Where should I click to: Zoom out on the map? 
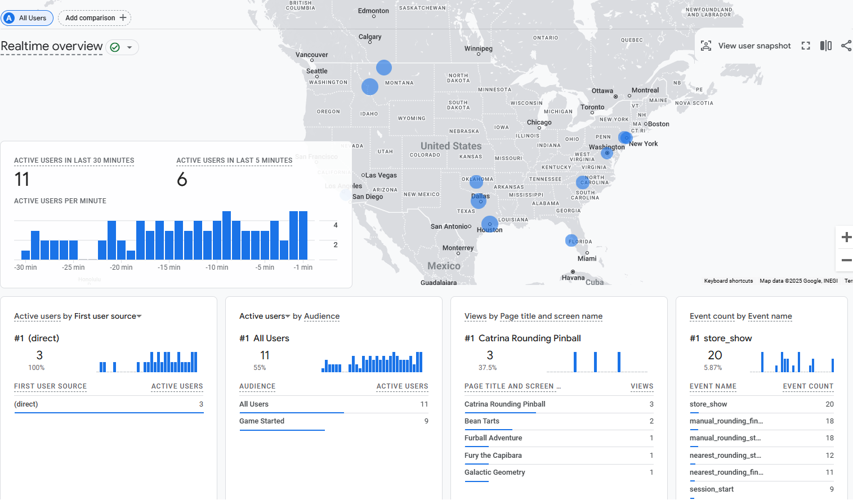[846, 260]
